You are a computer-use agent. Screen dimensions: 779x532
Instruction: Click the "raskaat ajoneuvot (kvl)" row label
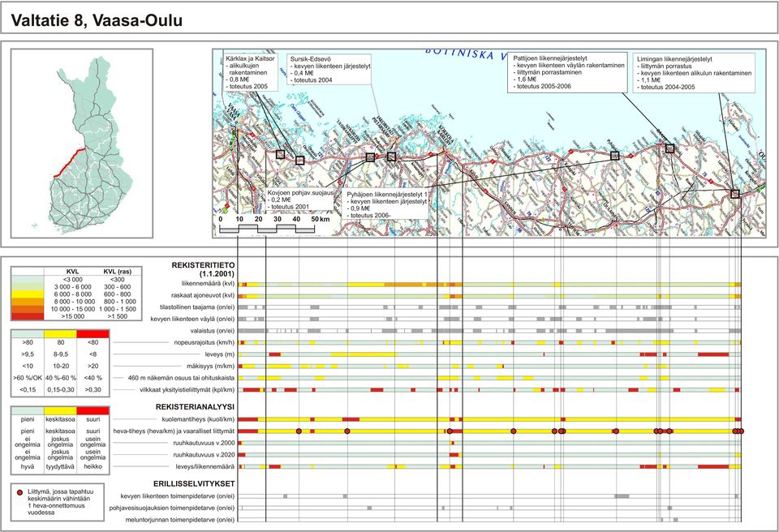(203, 295)
